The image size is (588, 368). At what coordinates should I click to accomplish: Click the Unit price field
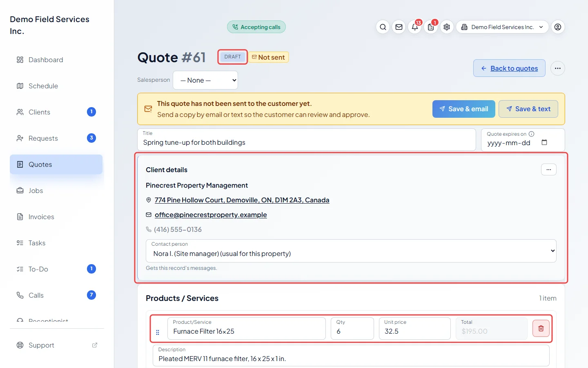[x=415, y=328]
